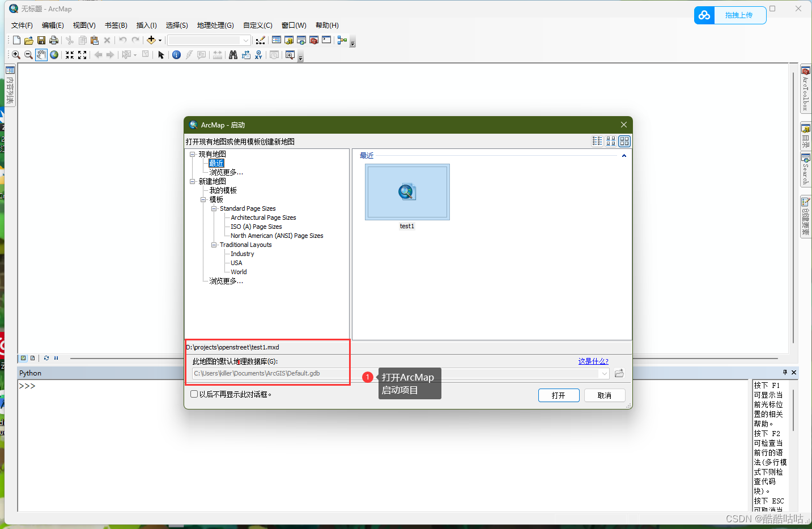This screenshot has height=529, width=812.
Task: Click the 取消 button in dialog
Action: point(605,395)
